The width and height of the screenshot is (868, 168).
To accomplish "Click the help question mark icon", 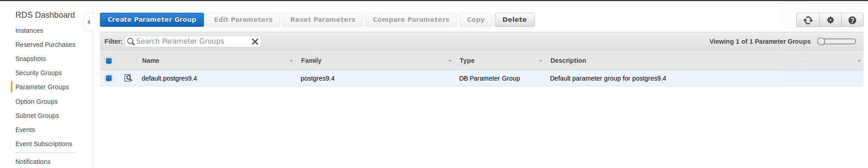I will click(x=853, y=20).
